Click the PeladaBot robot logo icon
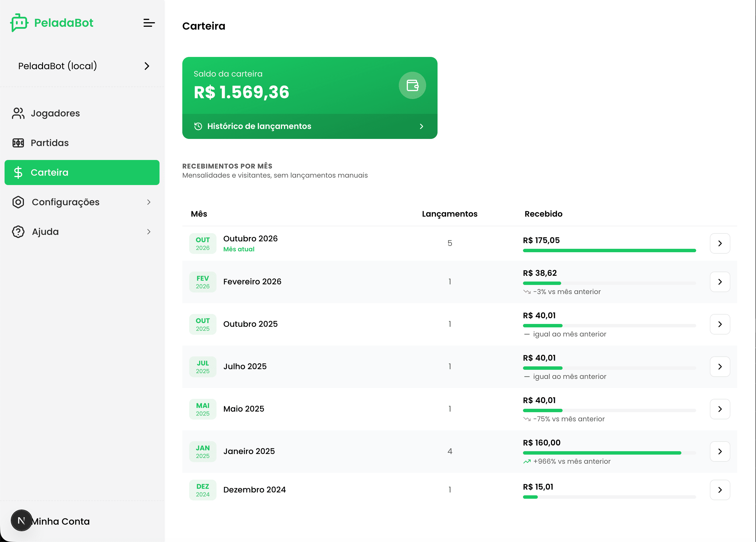Image resolution: width=756 pixels, height=542 pixels. click(19, 23)
